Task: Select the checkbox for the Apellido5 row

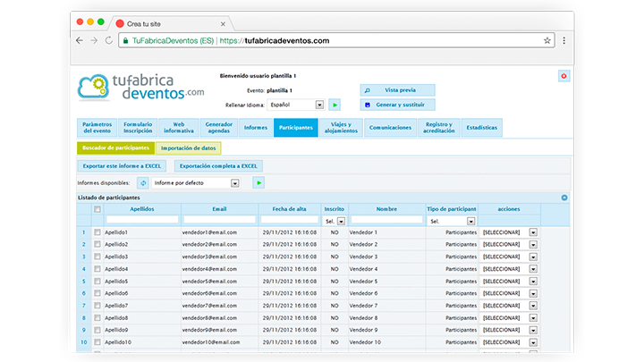Action: pos(97,281)
